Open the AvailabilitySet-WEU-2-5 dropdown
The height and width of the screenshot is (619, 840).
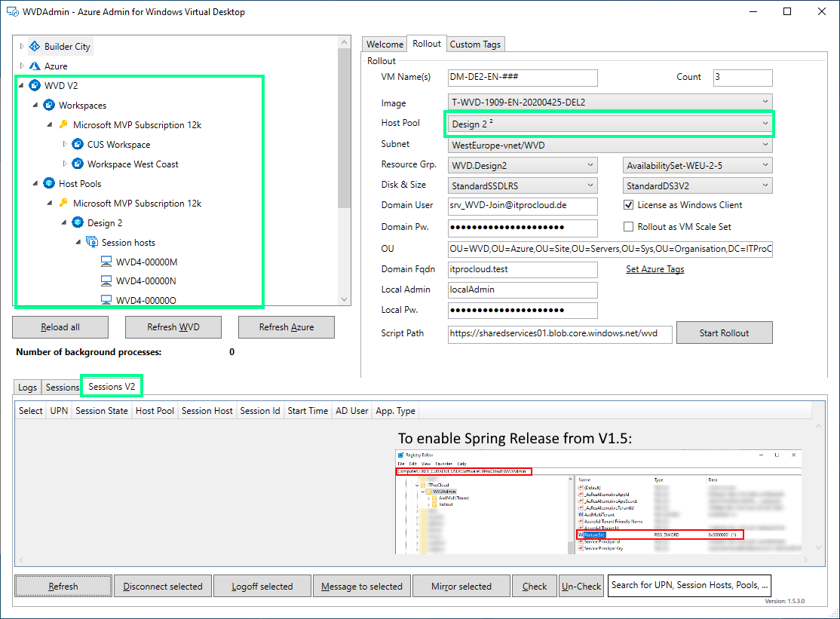coord(697,165)
